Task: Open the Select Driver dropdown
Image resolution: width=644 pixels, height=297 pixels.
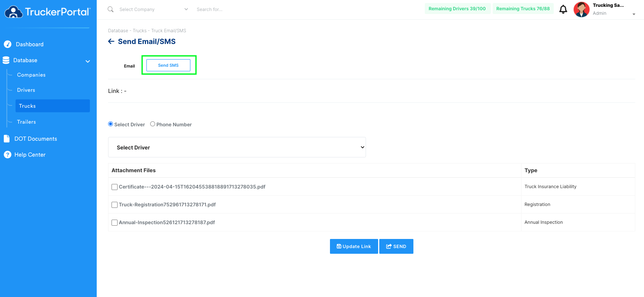Action: (x=237, y=147)
